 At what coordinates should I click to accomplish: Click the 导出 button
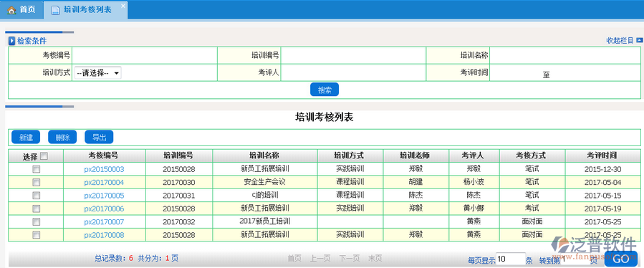tap(99, 138)
